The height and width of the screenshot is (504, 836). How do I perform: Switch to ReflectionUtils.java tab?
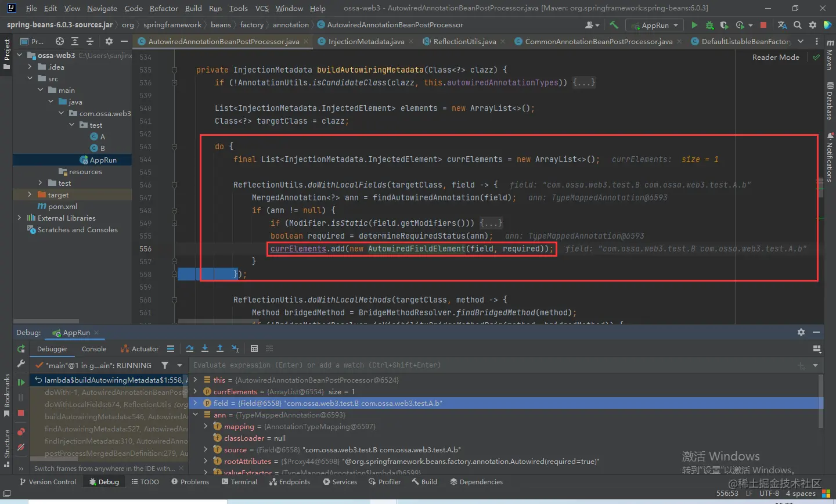464,41
